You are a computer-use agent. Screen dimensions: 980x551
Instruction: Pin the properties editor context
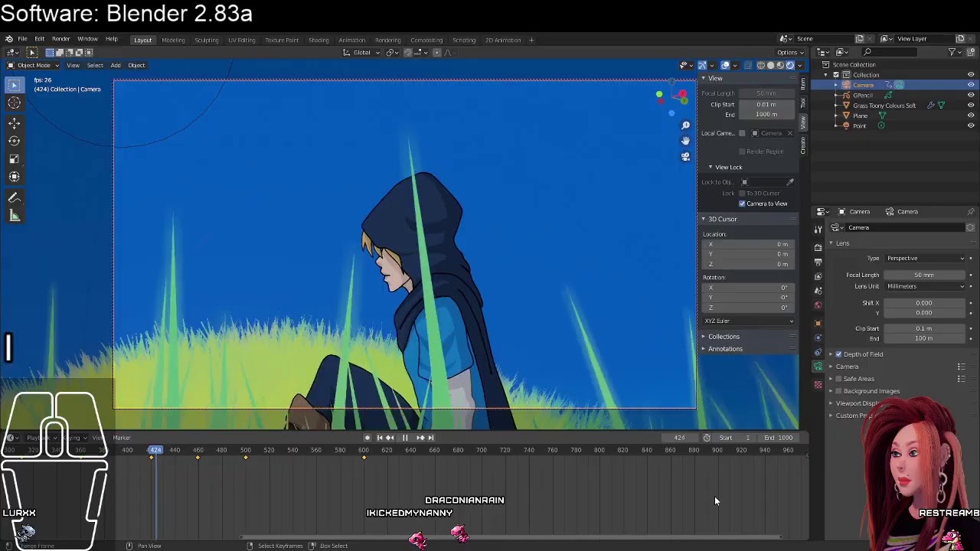coord(971,211)
